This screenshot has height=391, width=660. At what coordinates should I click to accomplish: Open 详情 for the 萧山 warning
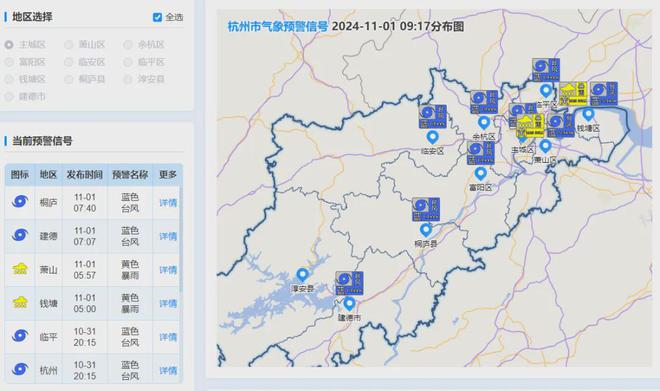click(x=168, y=270)
